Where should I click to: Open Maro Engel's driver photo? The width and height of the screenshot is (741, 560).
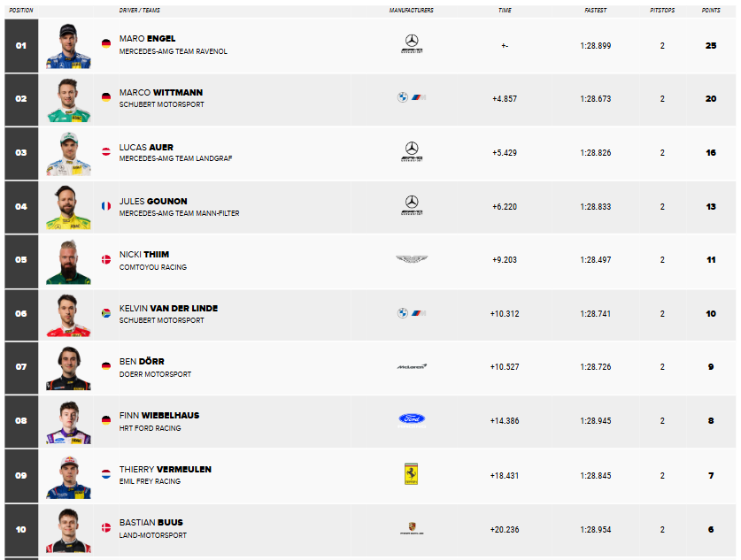click(x=68, y=46)
